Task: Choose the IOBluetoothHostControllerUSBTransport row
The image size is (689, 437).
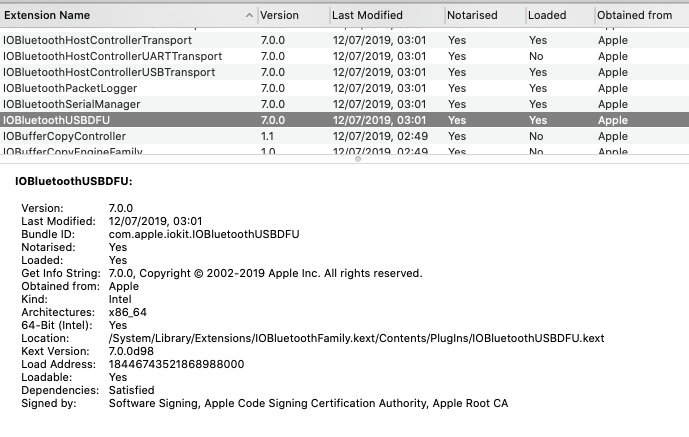Action: tap(110, 72)
